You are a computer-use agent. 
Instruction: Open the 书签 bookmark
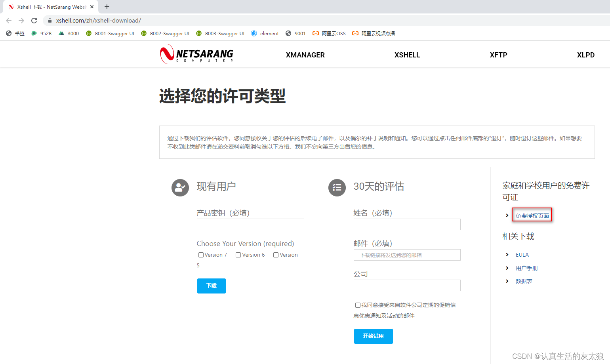point(15,34)
